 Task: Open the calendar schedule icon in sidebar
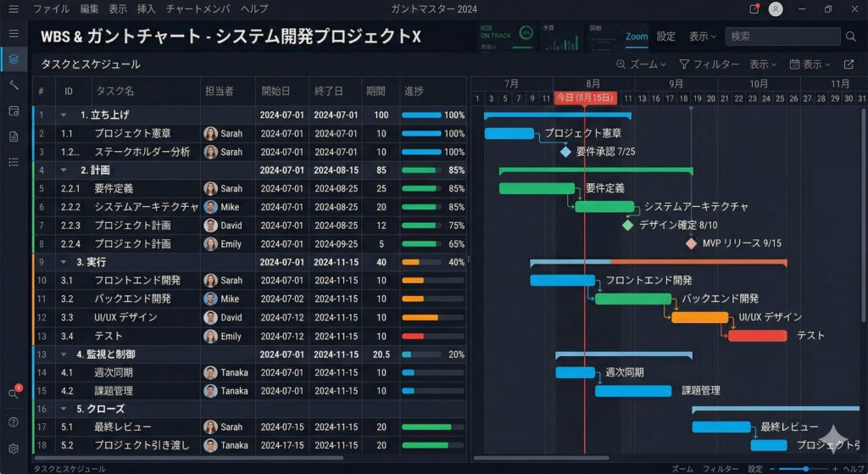click(14, 111)
